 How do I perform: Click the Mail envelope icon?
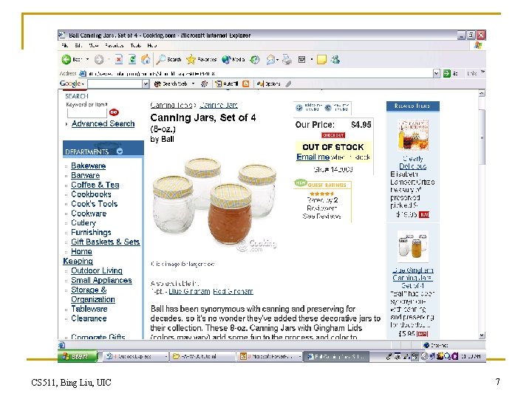[x=270, y=60]
